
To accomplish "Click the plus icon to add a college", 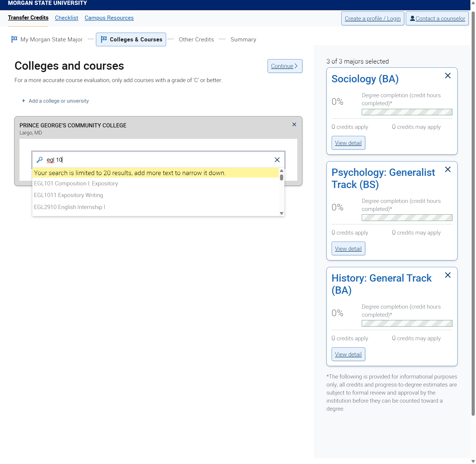I will (x=23, y=101).
